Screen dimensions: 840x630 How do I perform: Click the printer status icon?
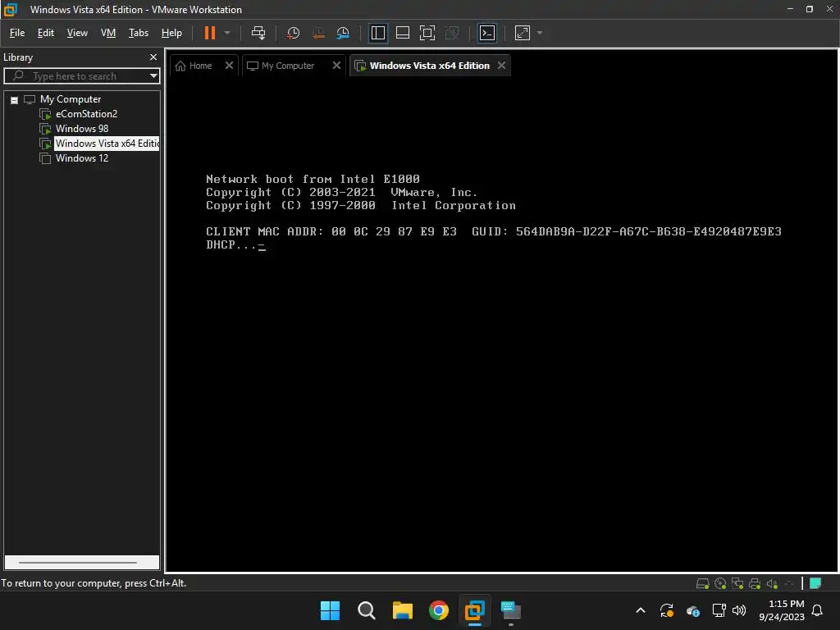click(x=755, y=583)
